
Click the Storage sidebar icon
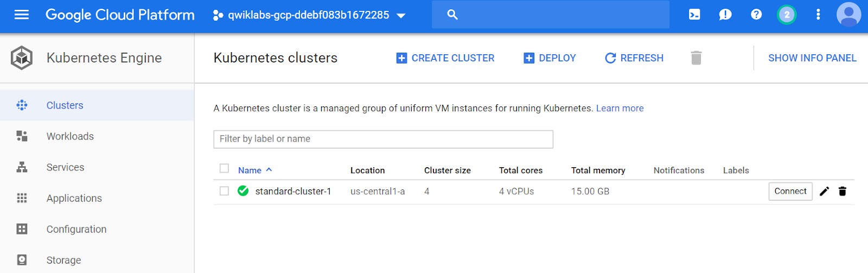tap(22, 260)
